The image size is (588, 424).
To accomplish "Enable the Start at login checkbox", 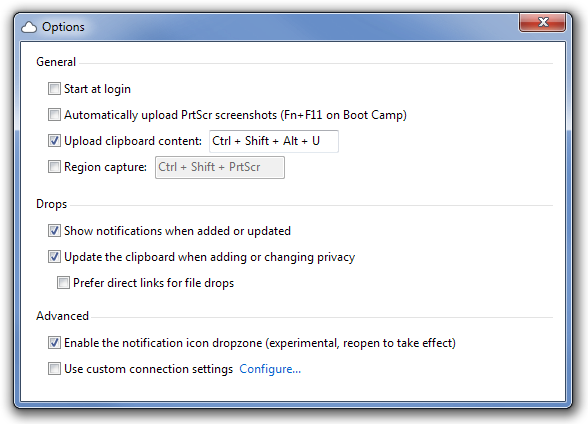I will tap(54, 89).
